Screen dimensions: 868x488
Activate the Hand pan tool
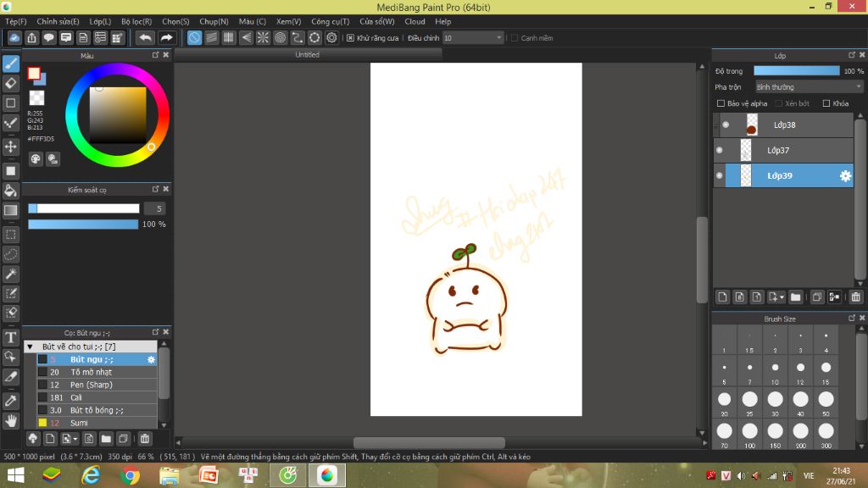tap(11, 421)
